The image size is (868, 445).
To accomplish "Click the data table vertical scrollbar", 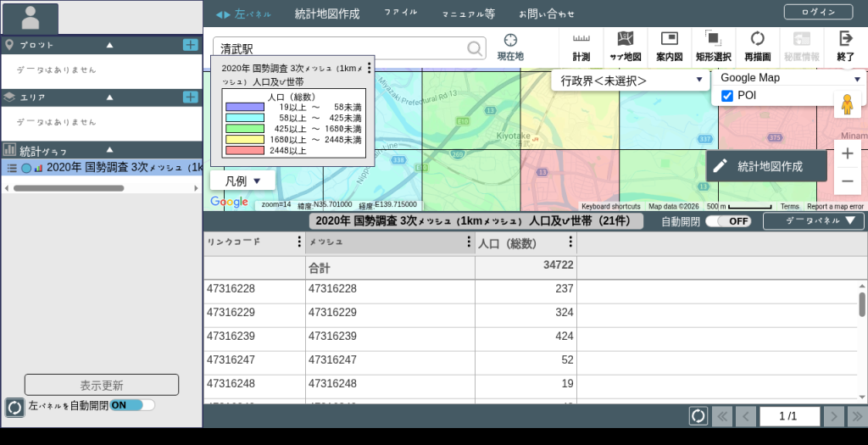I will click(x=862, y=304).
